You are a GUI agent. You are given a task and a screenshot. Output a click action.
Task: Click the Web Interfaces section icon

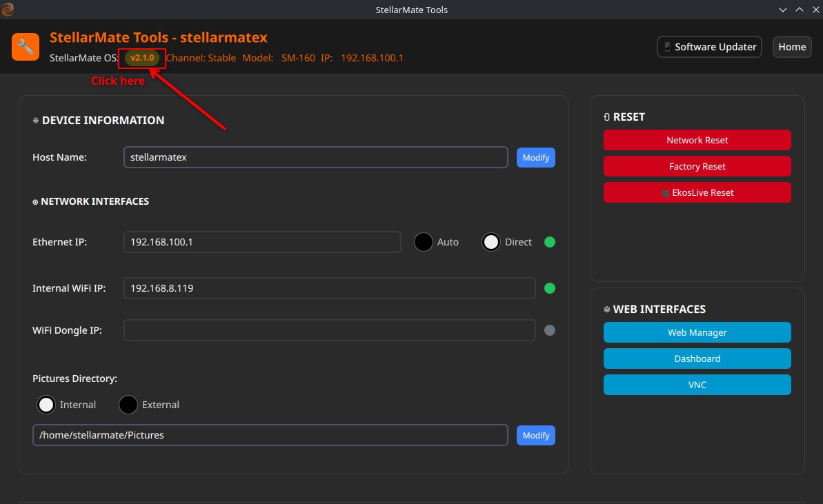(x=607, y=310)
